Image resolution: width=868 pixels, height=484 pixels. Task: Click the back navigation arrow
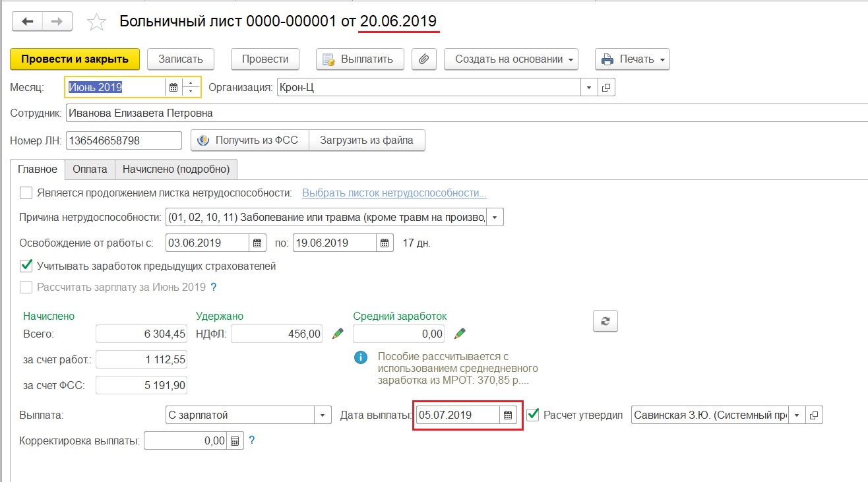28,22
